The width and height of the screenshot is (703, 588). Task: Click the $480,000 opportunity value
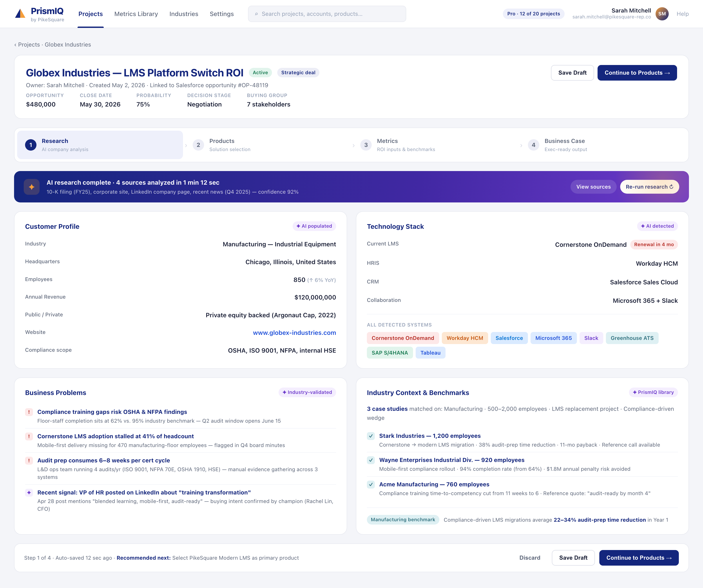tap(41, 105)
